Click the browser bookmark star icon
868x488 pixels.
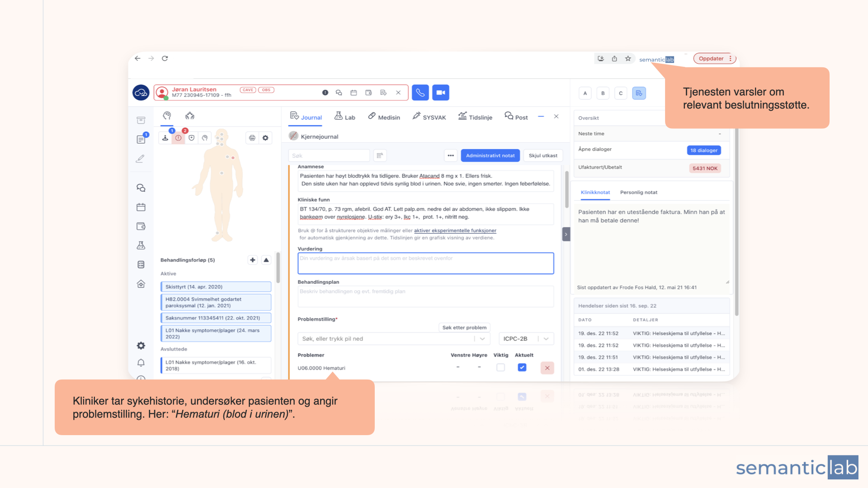tap(628, 59)
